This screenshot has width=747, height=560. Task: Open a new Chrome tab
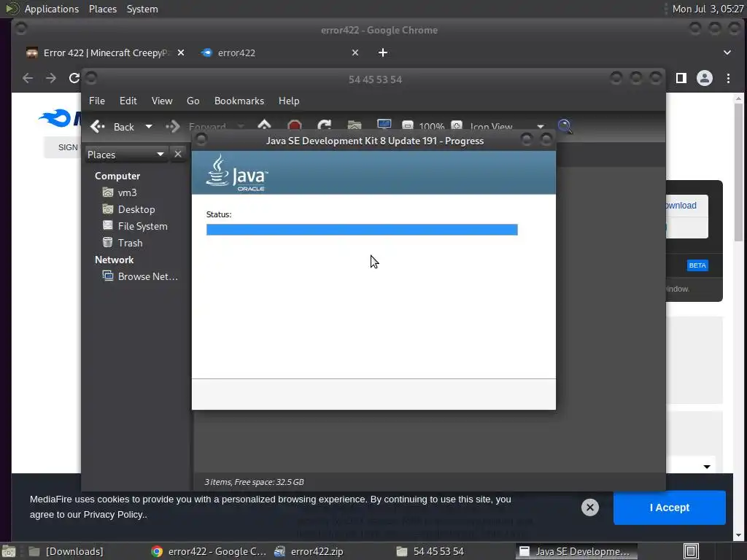(x=382, y=52)
